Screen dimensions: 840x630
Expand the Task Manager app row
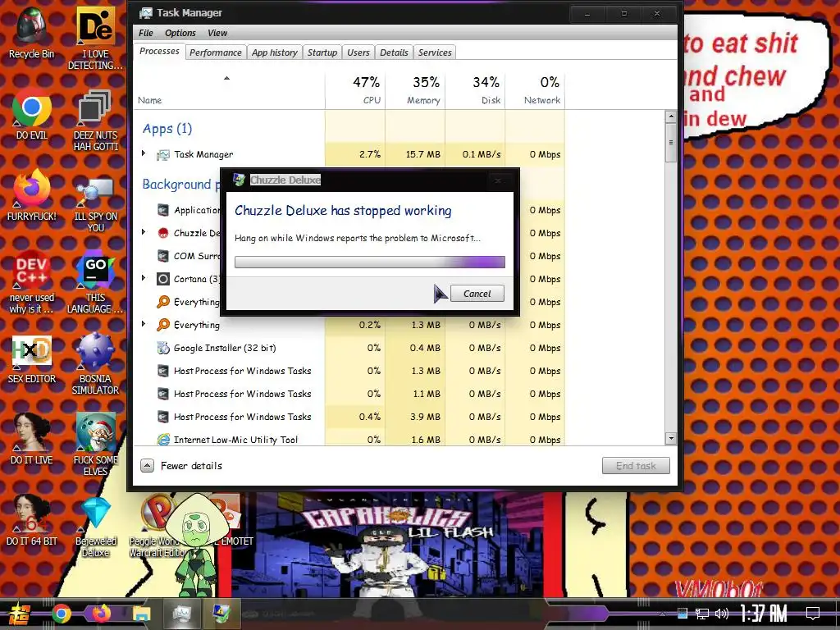click(x=144, y=153)
